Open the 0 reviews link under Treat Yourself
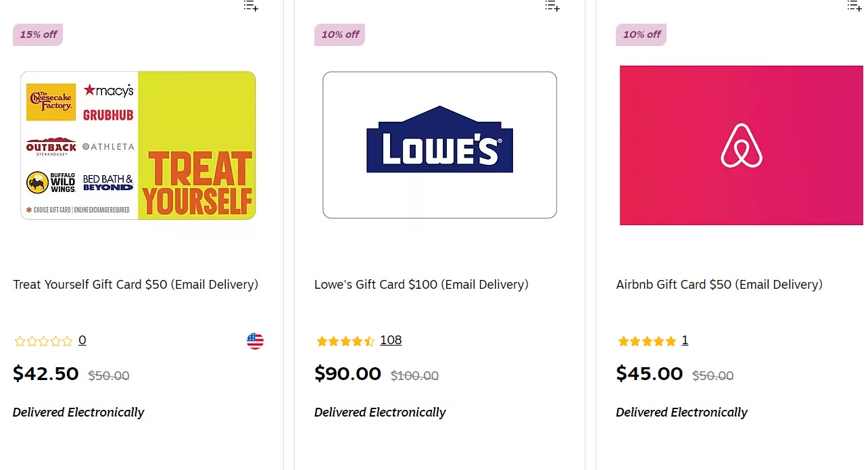The image size is (868, 470). click(82, 340)
